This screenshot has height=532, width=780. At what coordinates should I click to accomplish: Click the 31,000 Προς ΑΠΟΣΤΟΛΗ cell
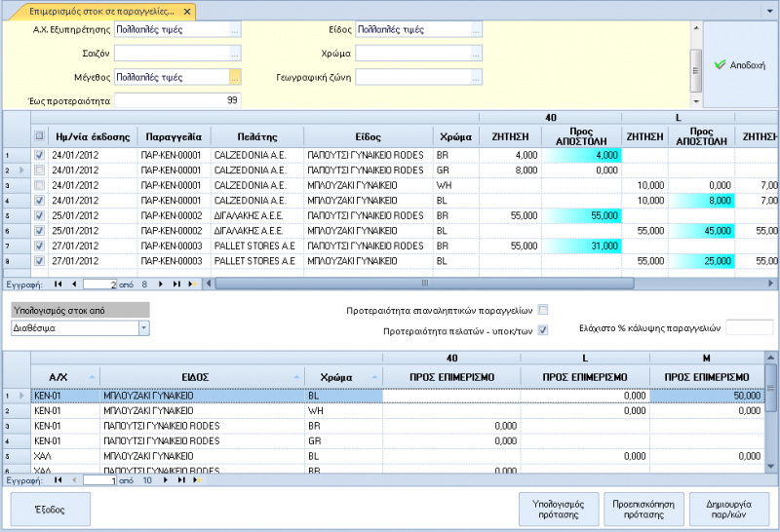[x=581, y=247]
